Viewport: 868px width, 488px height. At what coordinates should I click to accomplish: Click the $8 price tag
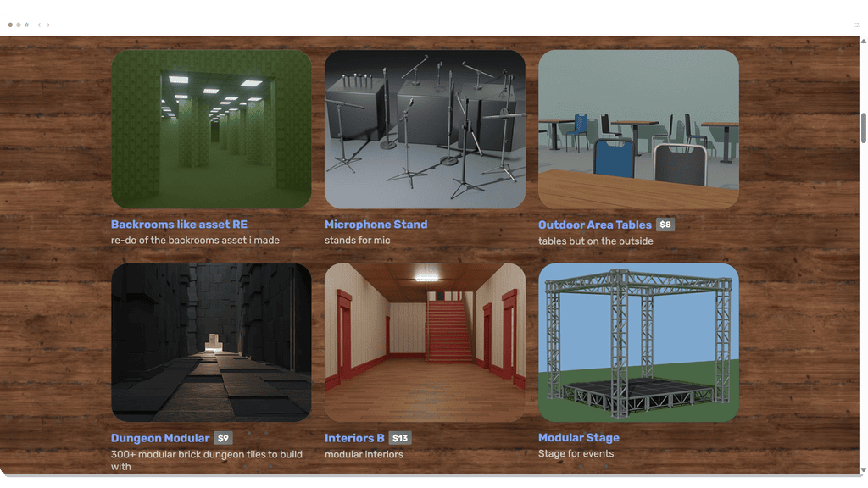[665, 225]
